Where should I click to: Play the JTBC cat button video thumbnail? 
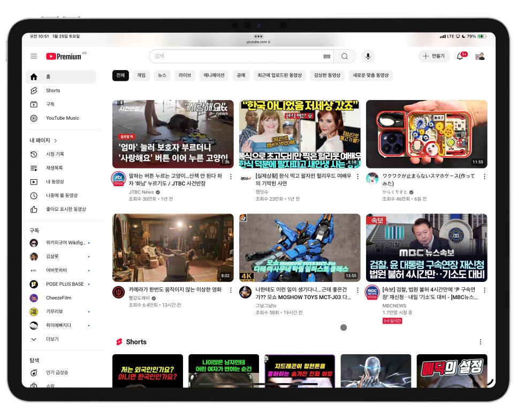pos(173,134)
